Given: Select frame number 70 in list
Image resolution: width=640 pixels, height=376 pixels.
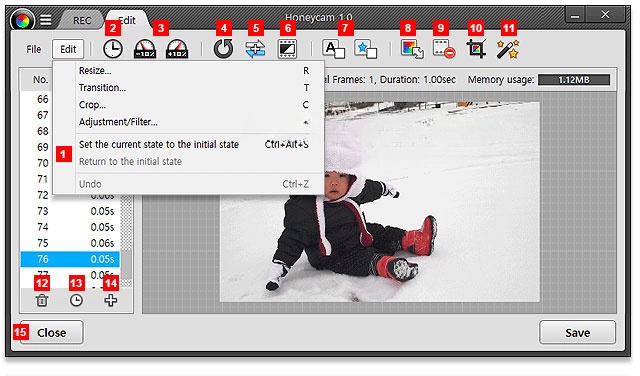Looking at the screenshot, I should pyautogui.click(x=42, y=163).
